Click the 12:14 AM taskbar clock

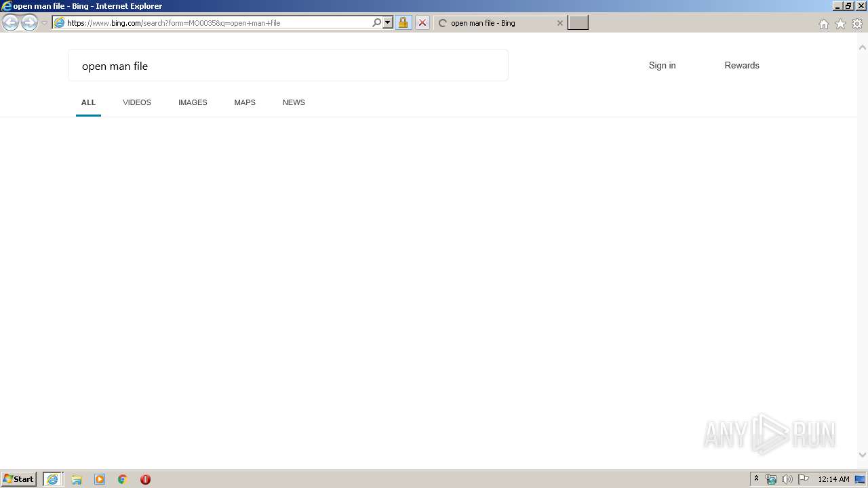833,479
